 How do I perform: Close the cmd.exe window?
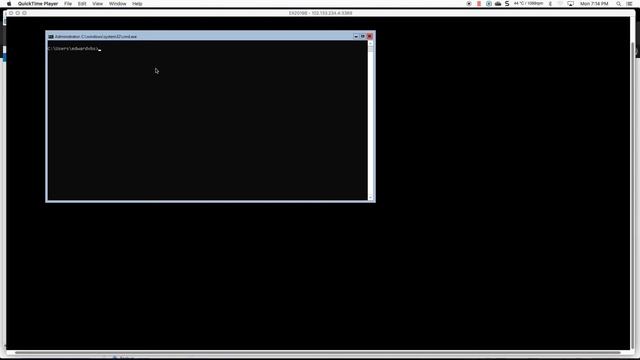click(x=370, y=36)
